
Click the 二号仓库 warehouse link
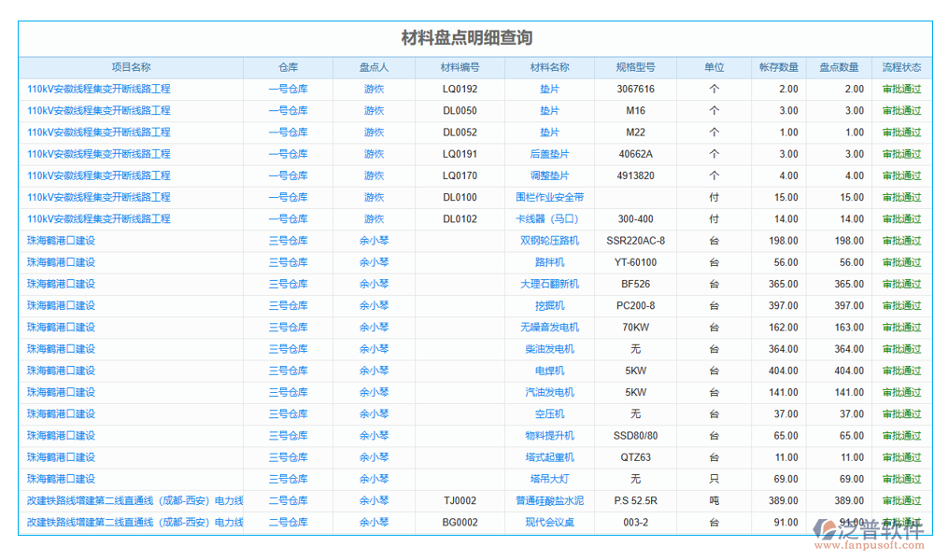(x=290, y=500)
